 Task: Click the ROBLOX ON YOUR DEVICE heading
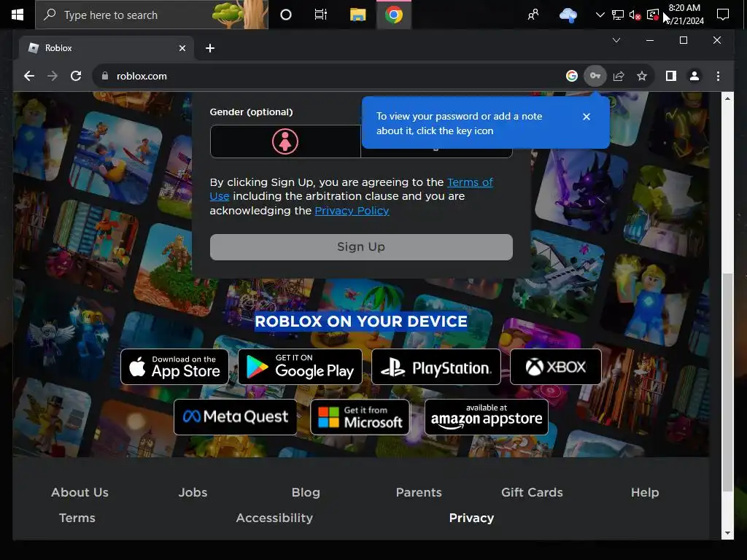pyautogui.click(x=361, y=321)
